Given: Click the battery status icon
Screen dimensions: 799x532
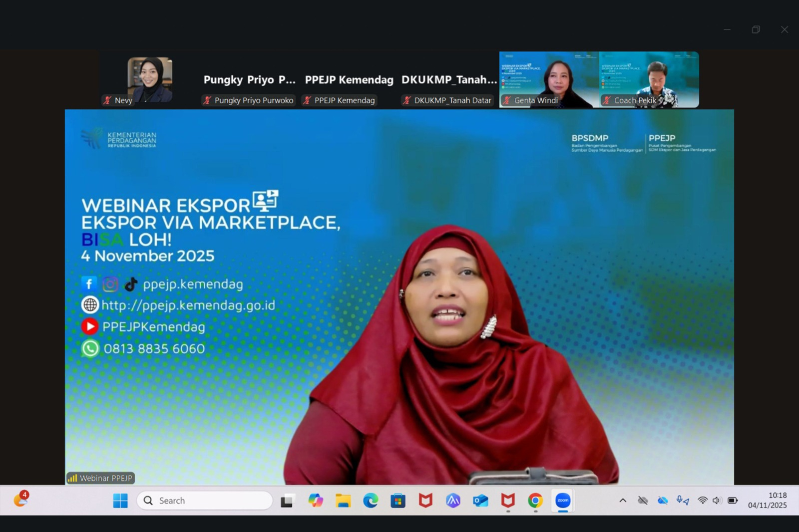Looking at the screenshot, I should pos(733,501).
